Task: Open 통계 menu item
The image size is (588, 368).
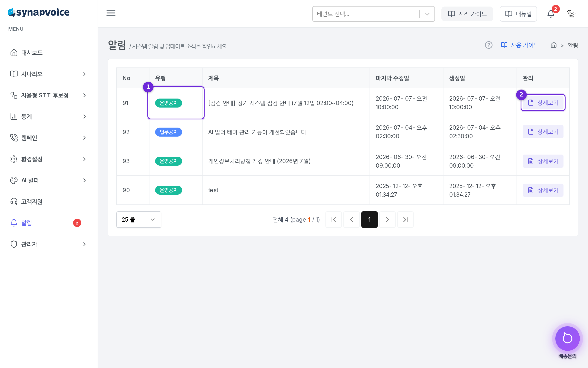Action: point(49,117)
